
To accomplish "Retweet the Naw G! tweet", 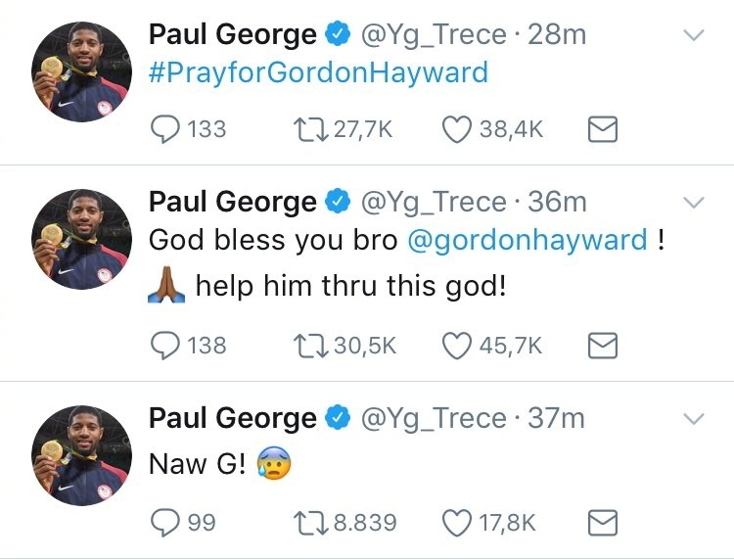I will pos(310,523).
